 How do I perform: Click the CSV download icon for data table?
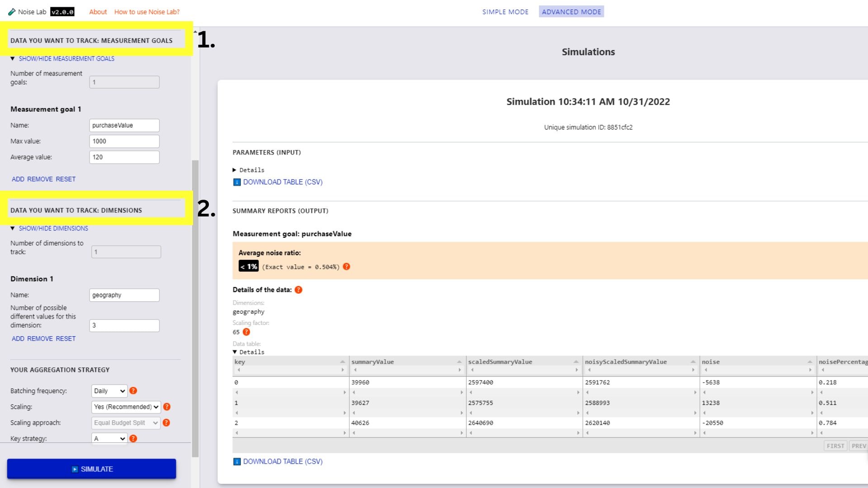[237, 461]
